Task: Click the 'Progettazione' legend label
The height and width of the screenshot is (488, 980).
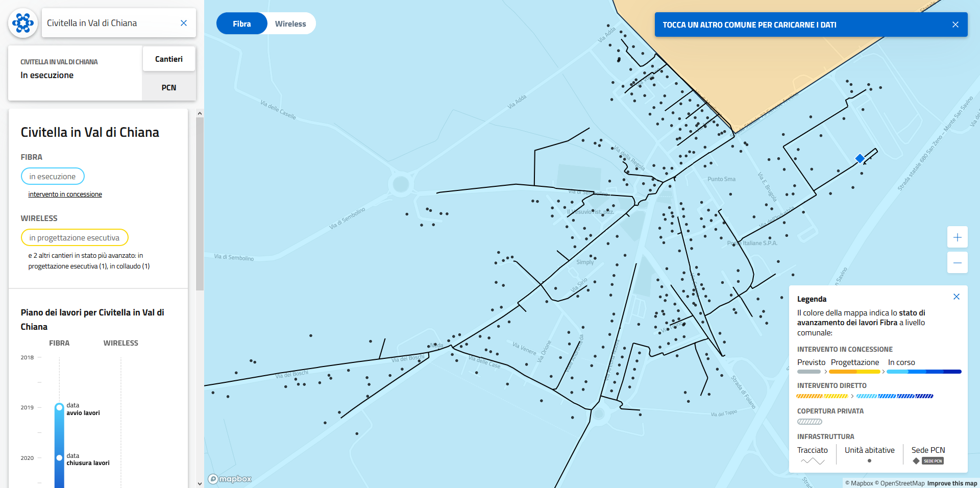Action: point(855,362)
